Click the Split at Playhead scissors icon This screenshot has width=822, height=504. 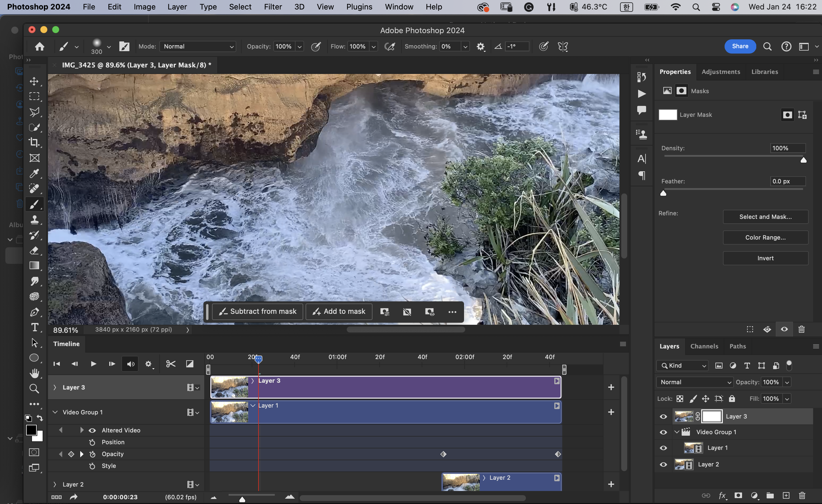[x=171, y=364]
